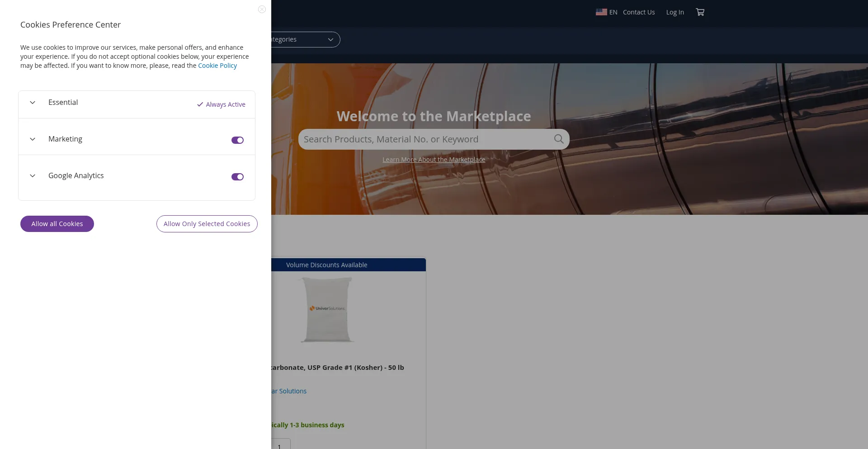Open the categories dropdown

click(x=306, y=40)
